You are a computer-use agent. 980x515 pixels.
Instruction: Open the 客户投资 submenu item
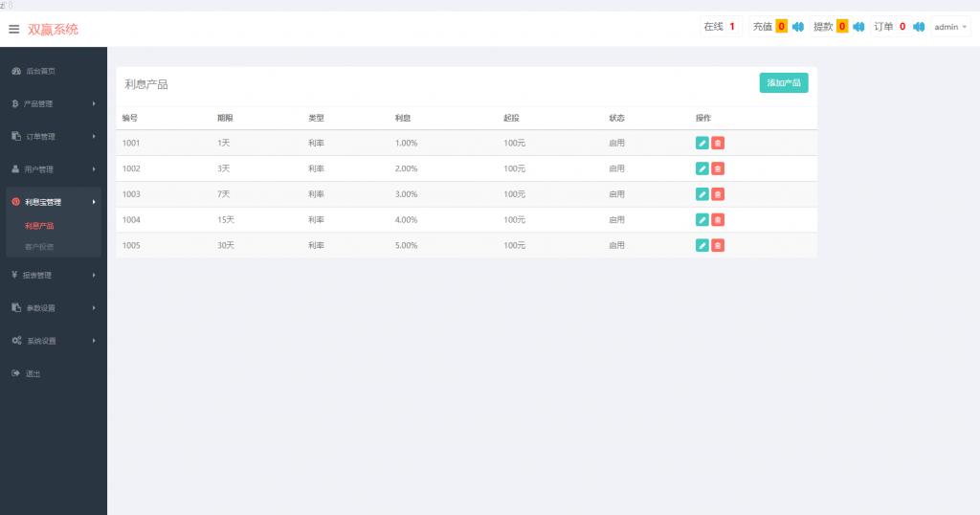(39, 247)
